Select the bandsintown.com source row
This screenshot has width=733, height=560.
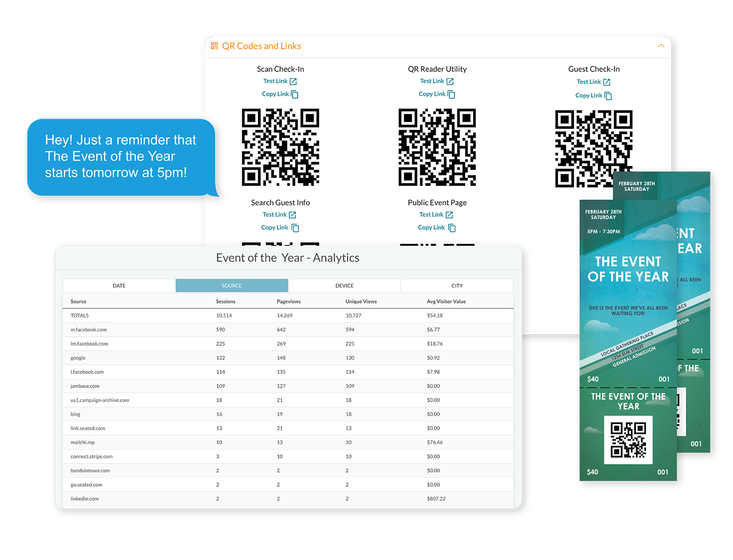click(x=288, y=471)
